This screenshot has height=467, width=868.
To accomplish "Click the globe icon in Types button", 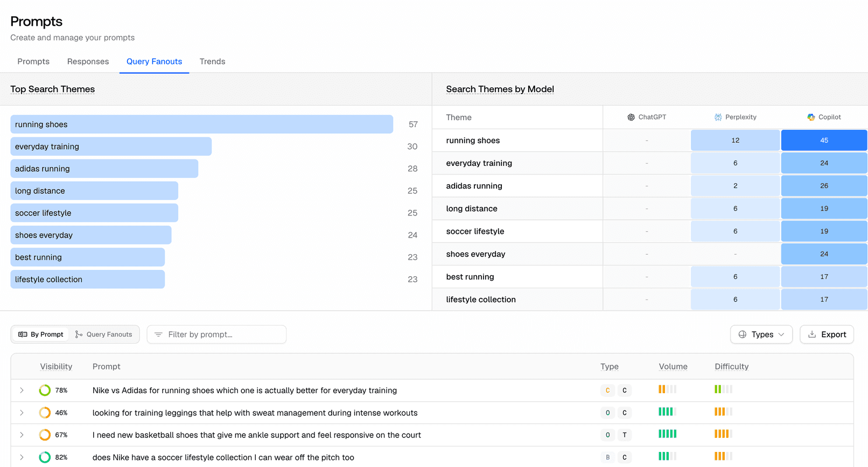I will point(743,334).
